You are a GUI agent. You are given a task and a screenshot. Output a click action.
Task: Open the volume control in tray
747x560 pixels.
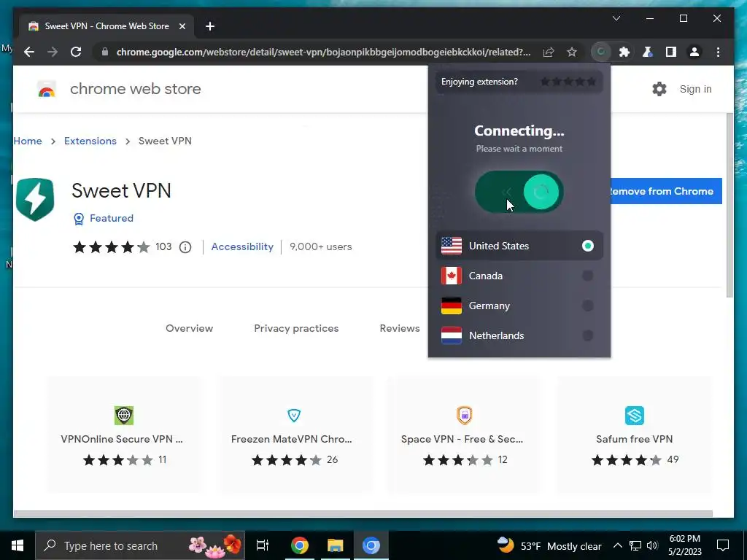(653, 545)
